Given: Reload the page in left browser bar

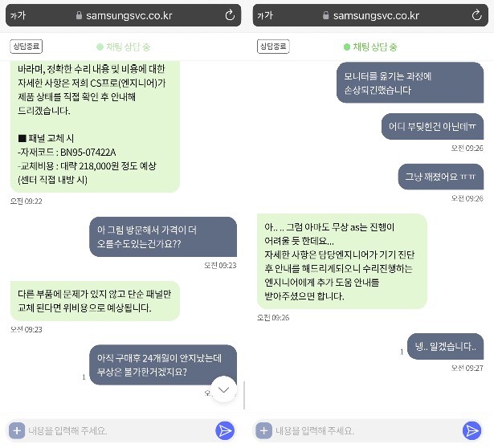Looking at the screenshot, I should click(x=230, y=14).
